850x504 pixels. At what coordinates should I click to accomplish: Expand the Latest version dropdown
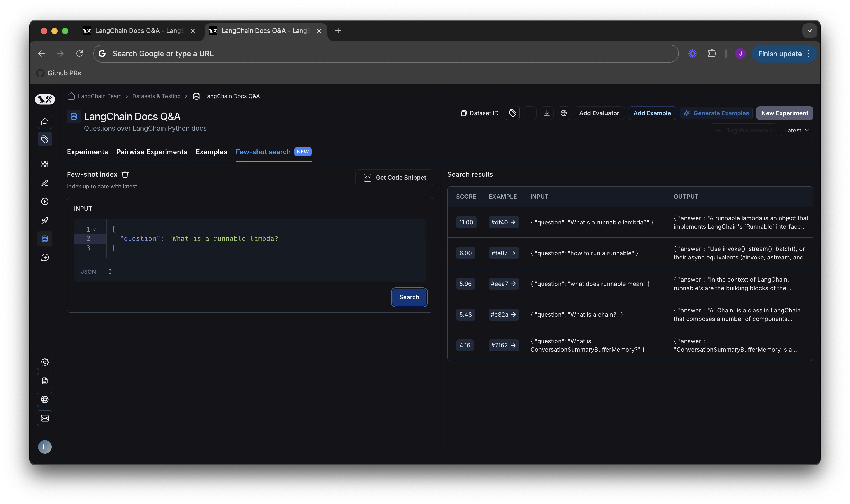[x=796, y=130]
